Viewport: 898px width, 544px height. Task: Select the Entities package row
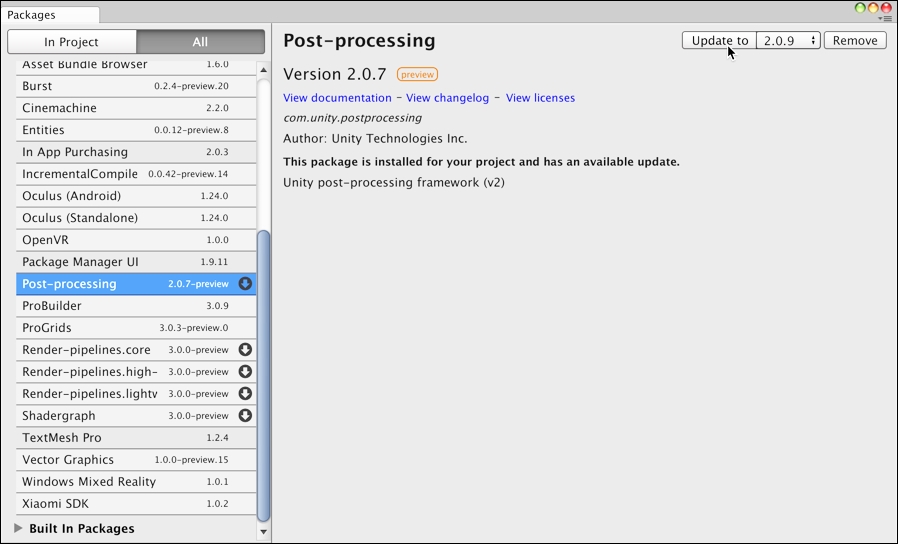click(136, 130)
